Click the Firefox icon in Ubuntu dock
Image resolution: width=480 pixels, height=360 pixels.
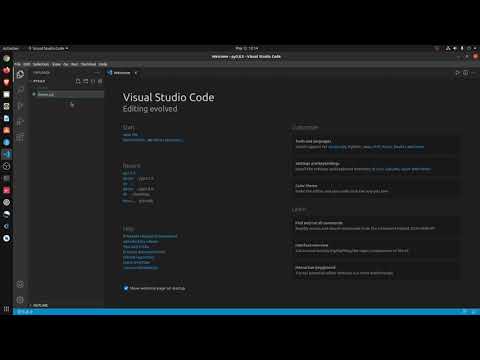point(6,70)
